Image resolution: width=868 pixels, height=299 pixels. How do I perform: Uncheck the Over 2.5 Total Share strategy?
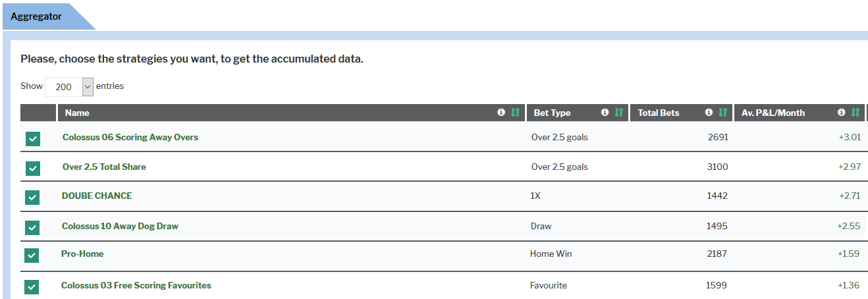tap(33, 169)
